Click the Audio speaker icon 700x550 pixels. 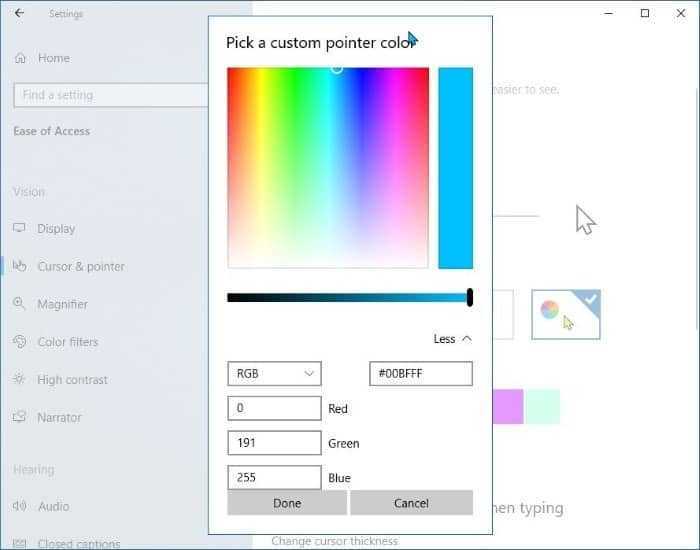pos(19,506)
